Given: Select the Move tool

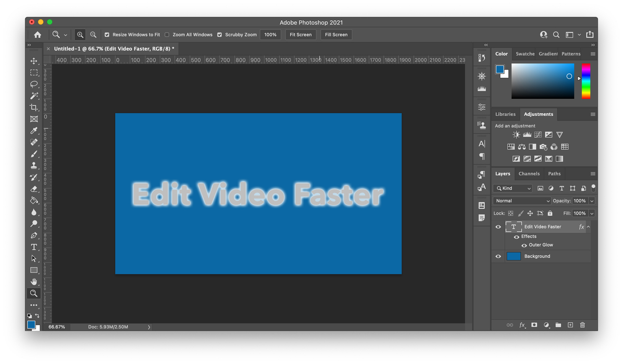Looking at the screenshot, I should pyautogui.click(x=34, y=61).
